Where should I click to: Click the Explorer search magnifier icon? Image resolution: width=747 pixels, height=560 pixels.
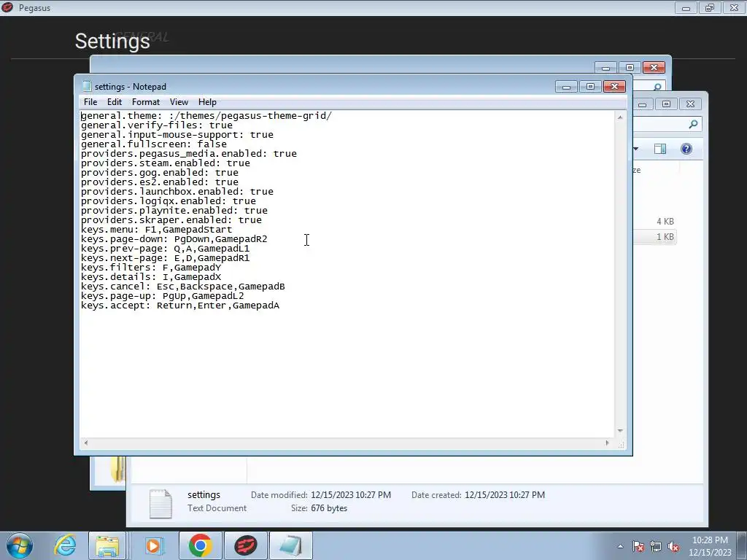pyautogui.click(x=693, y=124)
